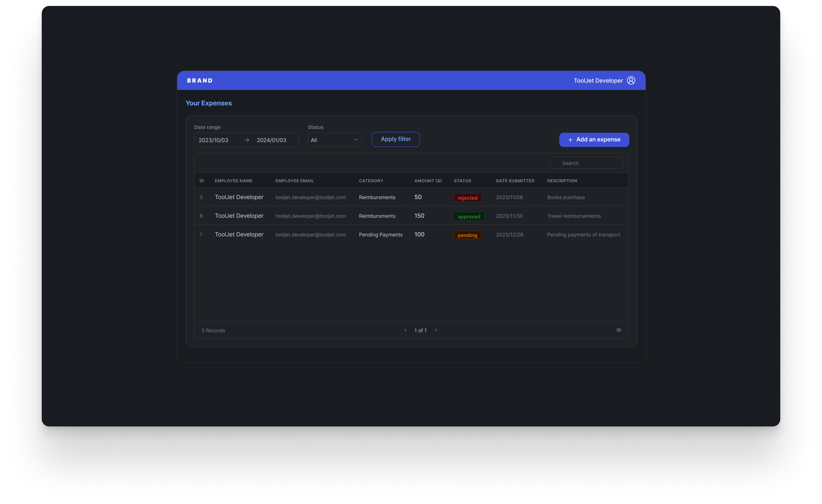Click the 1 of 1 page indicator
This screenshot has width=822, height=504.
[420, 330]
